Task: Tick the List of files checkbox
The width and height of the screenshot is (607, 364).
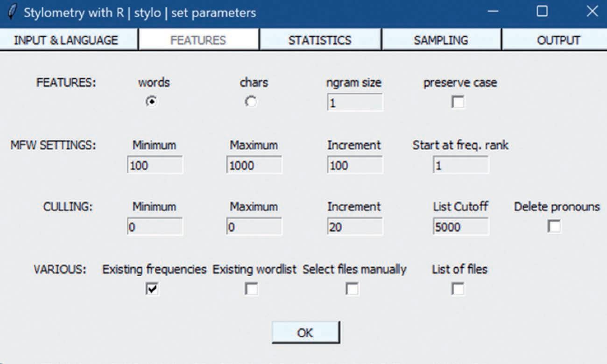Action: point(458,289)
